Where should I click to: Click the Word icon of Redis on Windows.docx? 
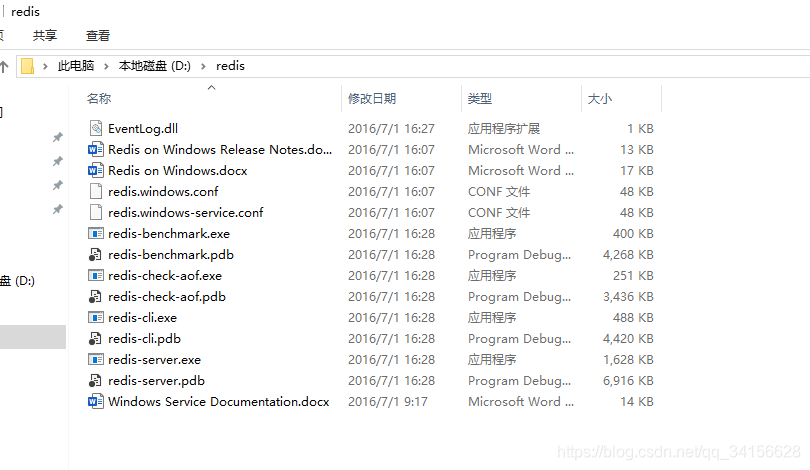pos(96,170)
